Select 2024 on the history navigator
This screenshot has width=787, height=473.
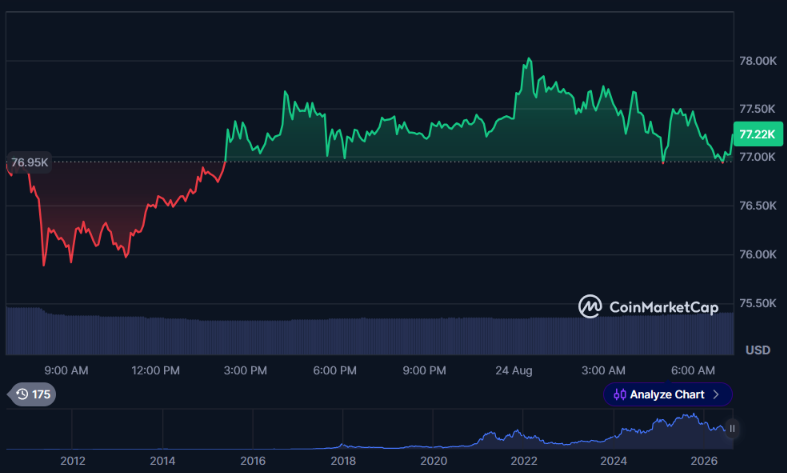(x=614, y=461)
